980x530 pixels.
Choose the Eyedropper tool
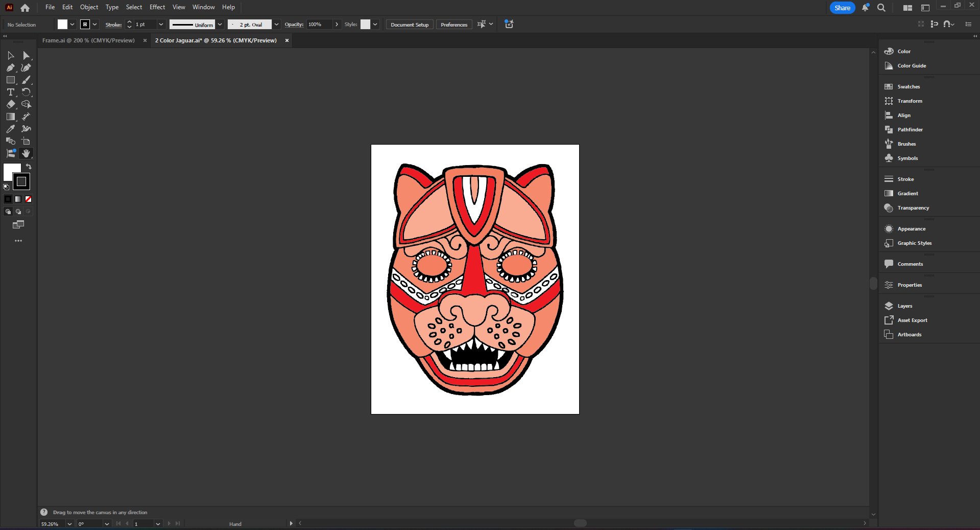[x=10, y=129]
